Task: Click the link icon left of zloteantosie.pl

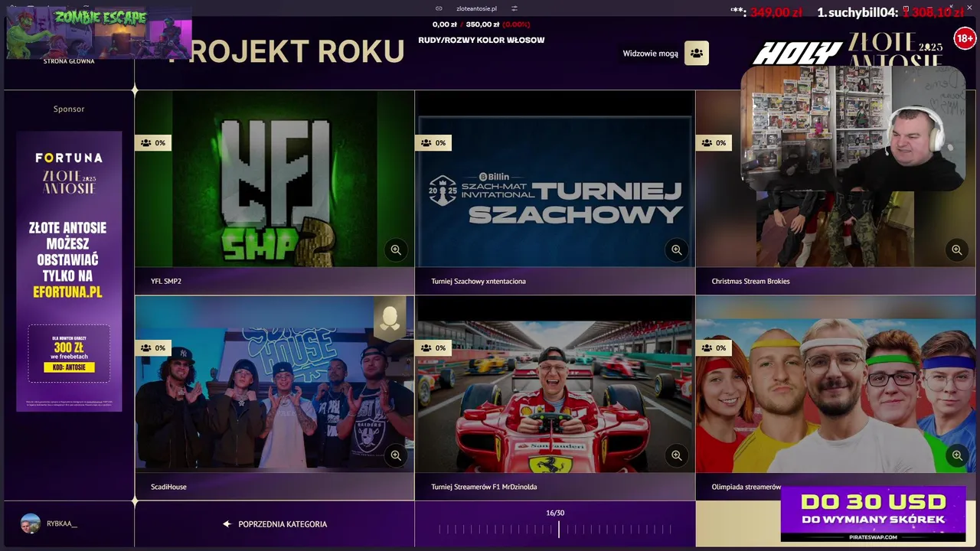Action: click(x=439, y=8)
